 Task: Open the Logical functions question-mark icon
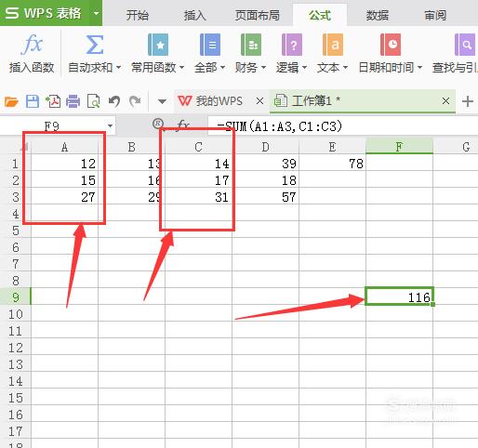pos(292,45)
